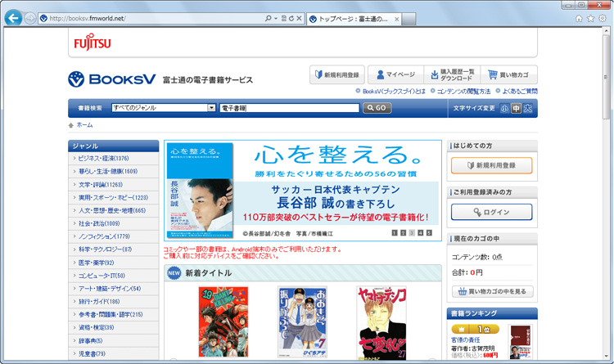Open a new blank browser tab

409,19
